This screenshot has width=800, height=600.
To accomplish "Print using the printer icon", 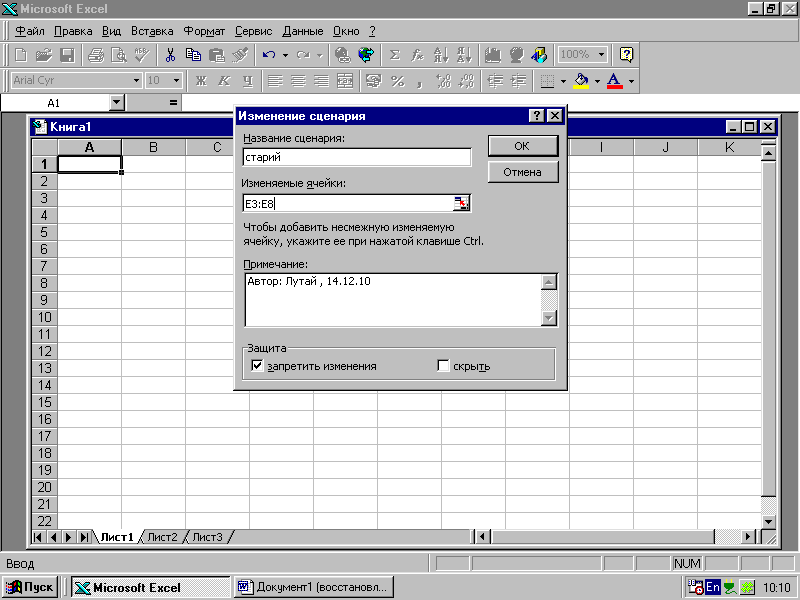I will [x=96, y=55].
